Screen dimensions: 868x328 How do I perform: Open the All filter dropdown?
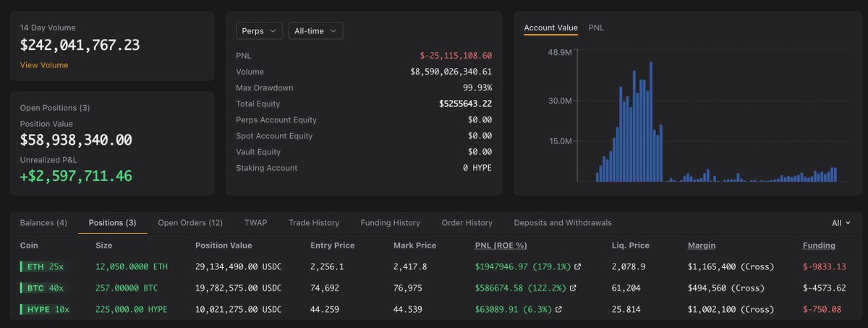point(841,223)
